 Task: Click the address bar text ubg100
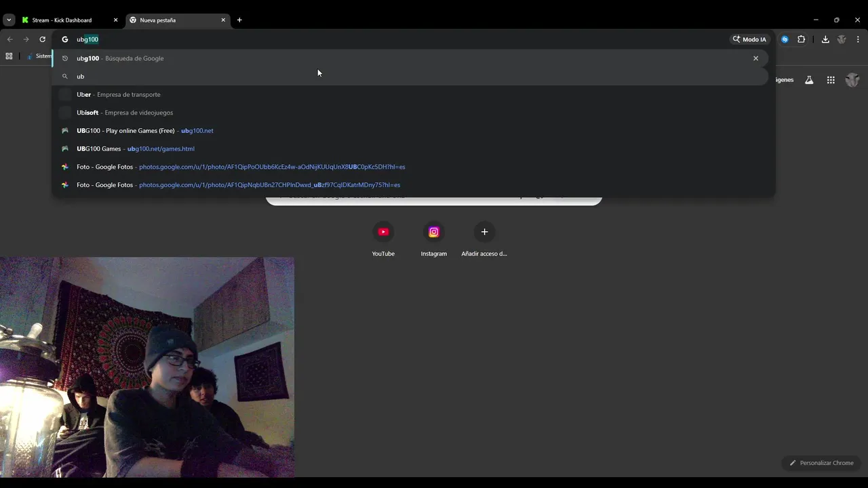pos(87,39)
